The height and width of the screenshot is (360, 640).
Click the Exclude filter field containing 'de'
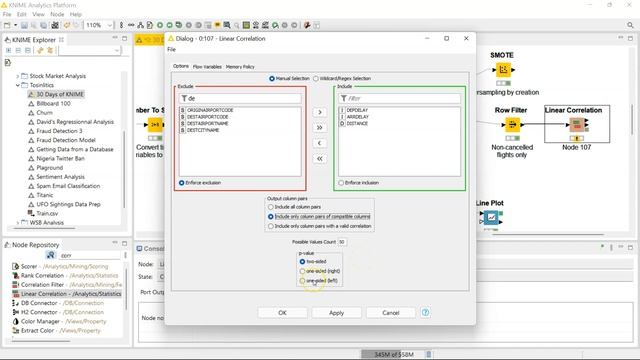[240, 98]
